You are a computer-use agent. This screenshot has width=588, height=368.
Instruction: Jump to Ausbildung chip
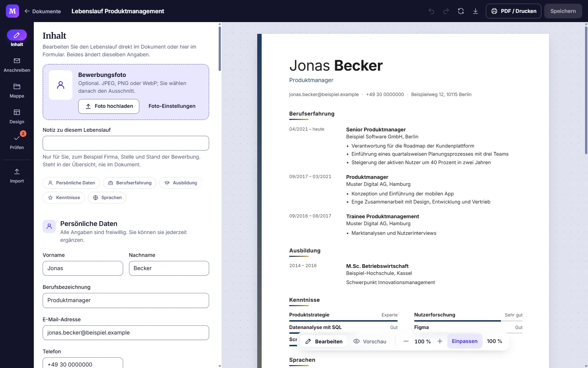180,183
